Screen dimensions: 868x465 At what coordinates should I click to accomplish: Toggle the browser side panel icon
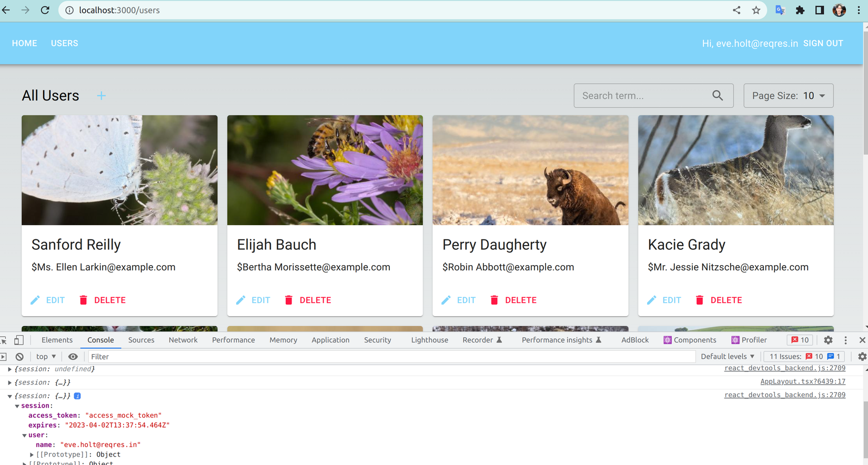tap(820, 10)
